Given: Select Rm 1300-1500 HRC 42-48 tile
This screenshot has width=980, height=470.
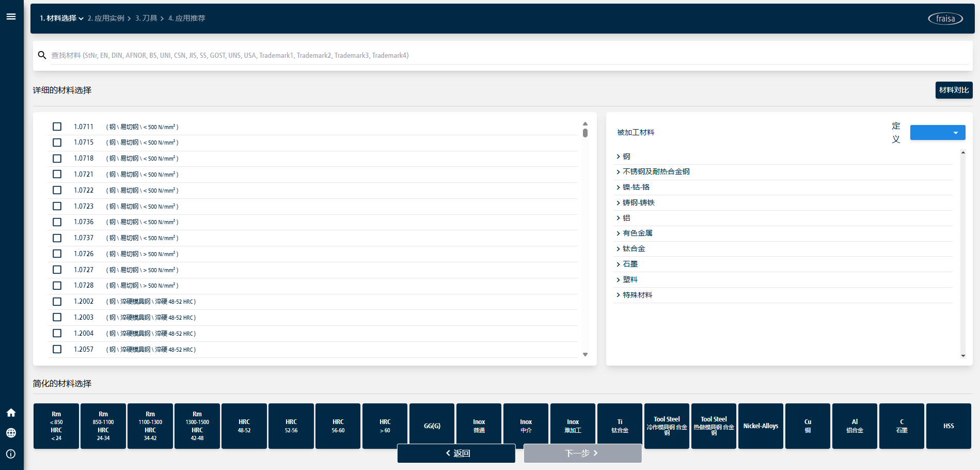Looking at the screenshot, I should [x=197, y=426].
